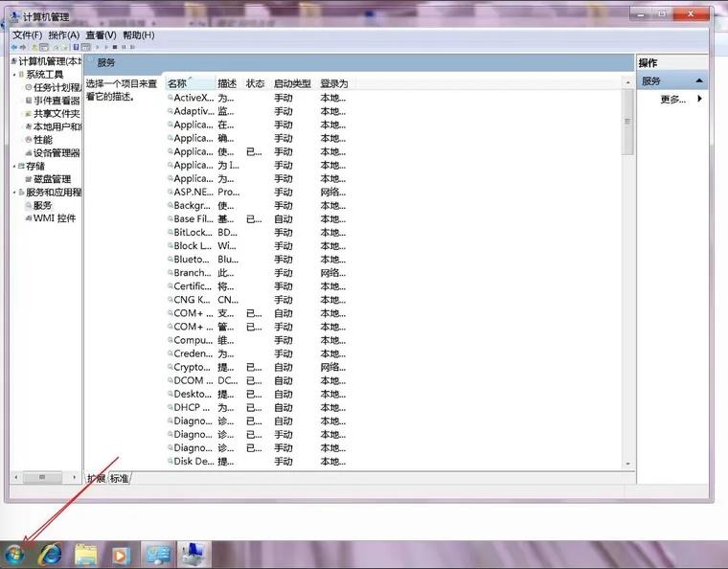Toggle the Show/Hide Console Tree icon

pyautogui.click(x=44, y=47)
